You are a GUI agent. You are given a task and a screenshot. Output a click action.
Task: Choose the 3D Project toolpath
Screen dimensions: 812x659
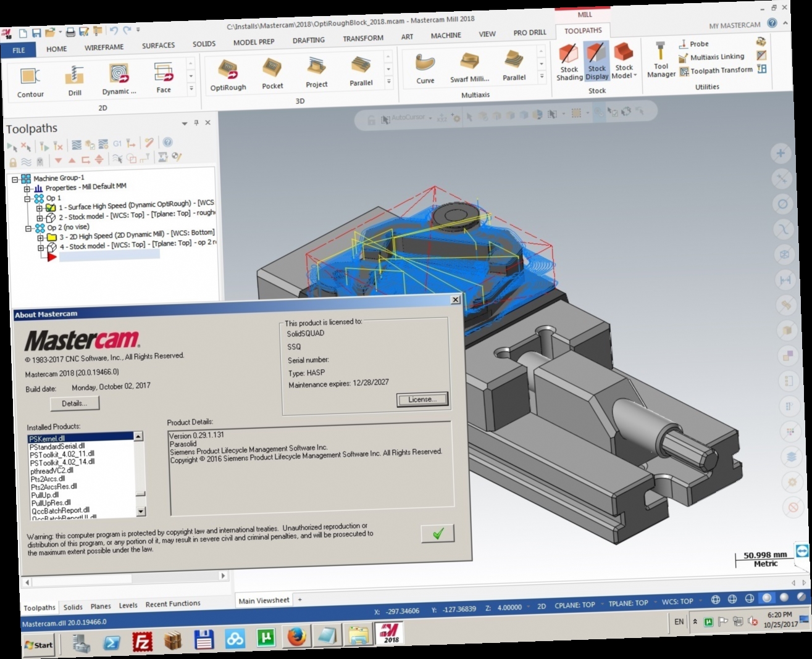point(317,73)
